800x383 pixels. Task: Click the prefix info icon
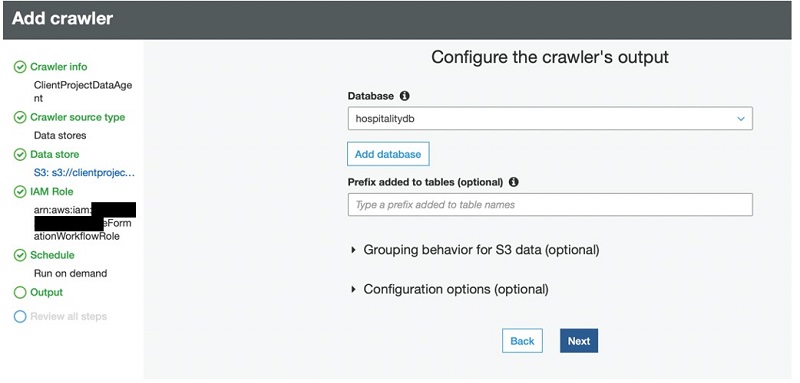click(514, 182)
